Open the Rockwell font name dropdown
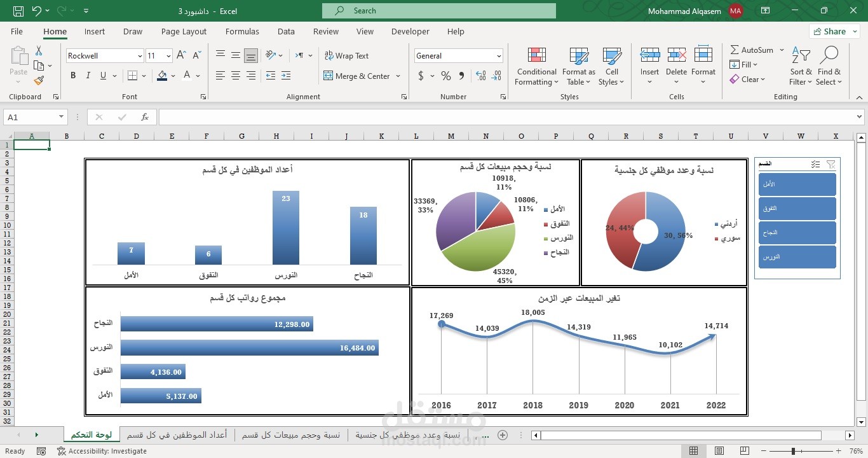 pos(140,56)
